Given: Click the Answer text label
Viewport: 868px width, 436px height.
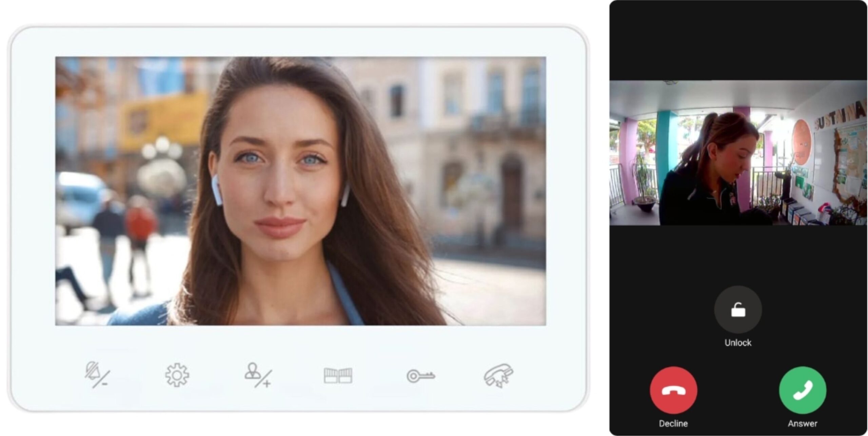Looking at the screenshot, I should click(x=803, y=423).
